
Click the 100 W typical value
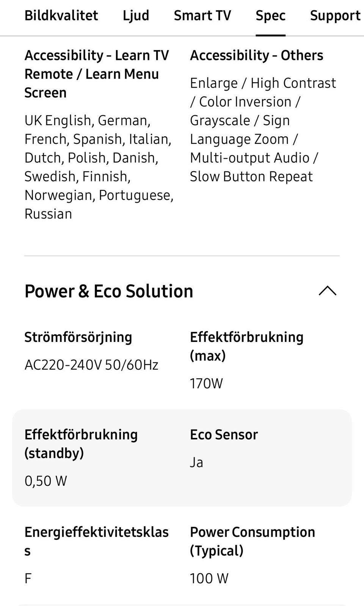pos(209,578)
